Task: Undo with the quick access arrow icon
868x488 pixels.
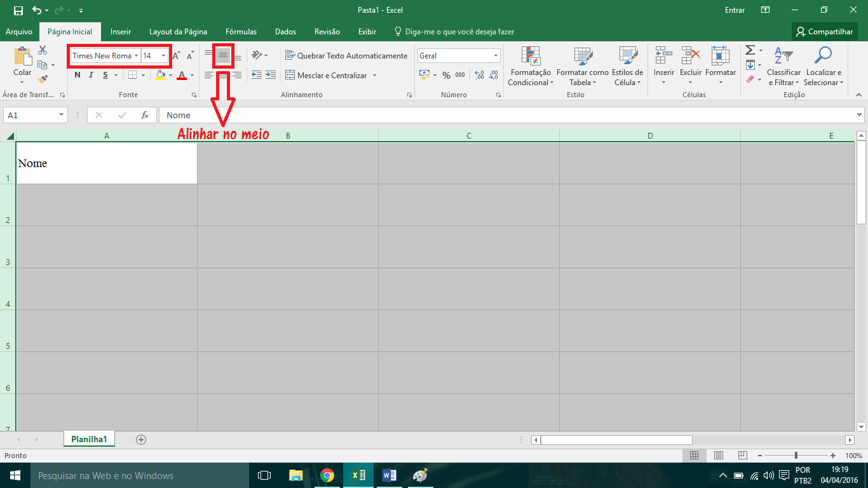Action: click(37, 10)
